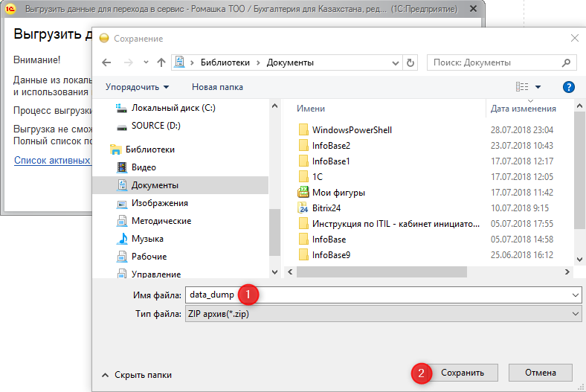This screenshot has width=586, height=392.
Task: Click the Поиск: Документы search field
Action: tap(501, 62)
